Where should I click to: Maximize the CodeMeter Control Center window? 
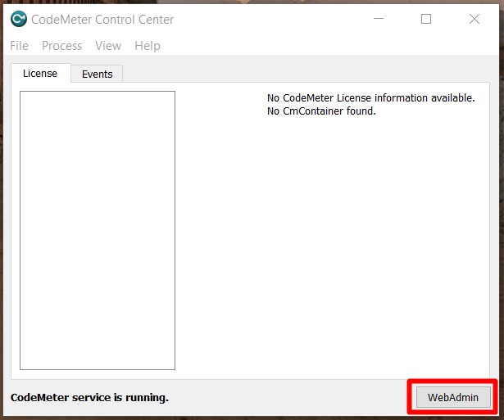click(x=426, y=20)
